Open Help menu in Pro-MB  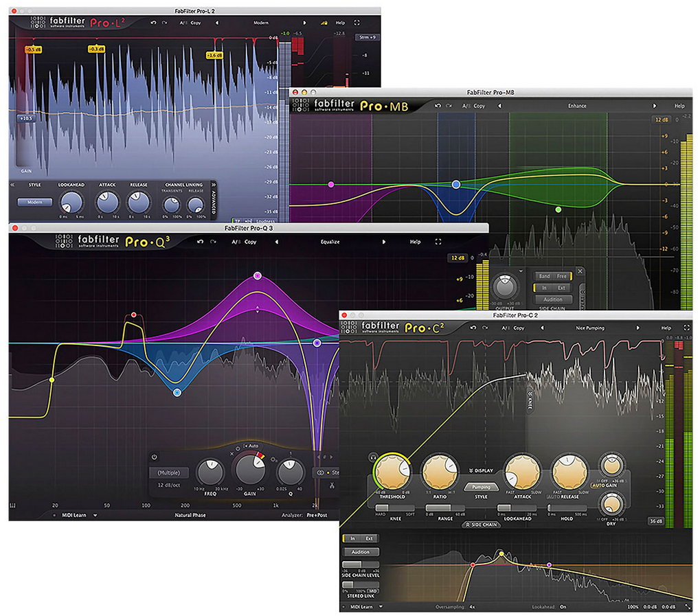pos(679,106)
